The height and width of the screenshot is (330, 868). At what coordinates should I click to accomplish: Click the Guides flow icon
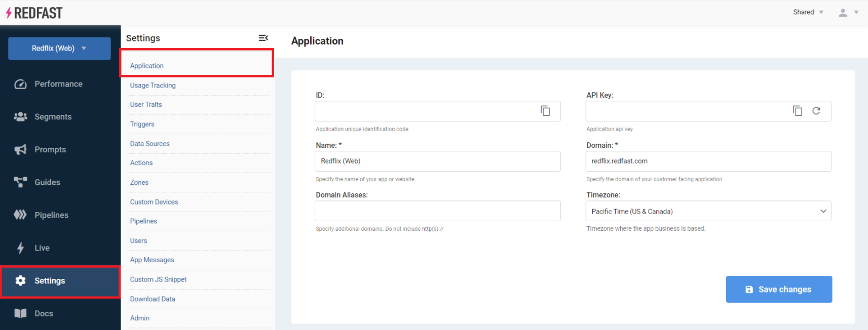[20, 182]
